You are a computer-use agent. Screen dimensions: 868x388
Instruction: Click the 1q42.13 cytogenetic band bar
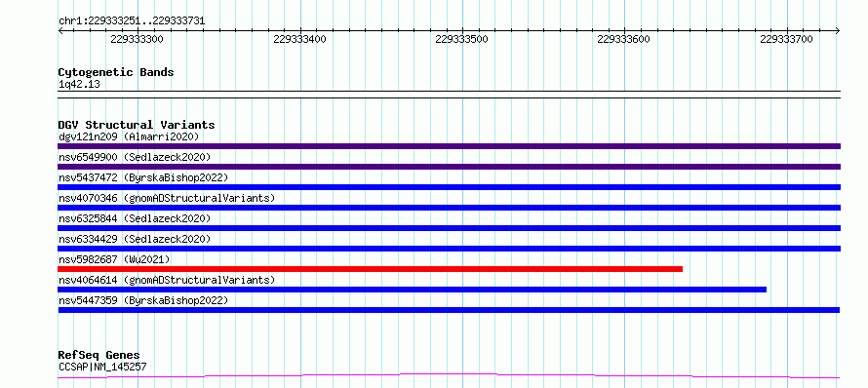click(449, 95)
